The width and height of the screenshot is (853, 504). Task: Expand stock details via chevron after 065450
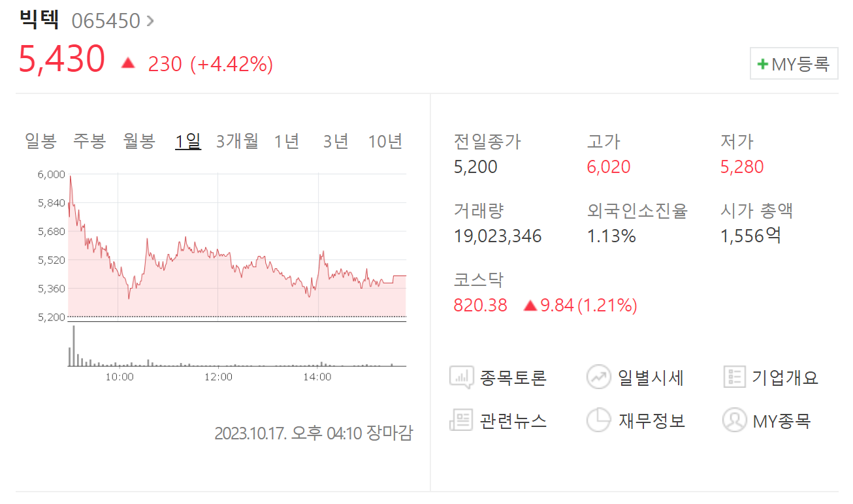click(150, 20)
